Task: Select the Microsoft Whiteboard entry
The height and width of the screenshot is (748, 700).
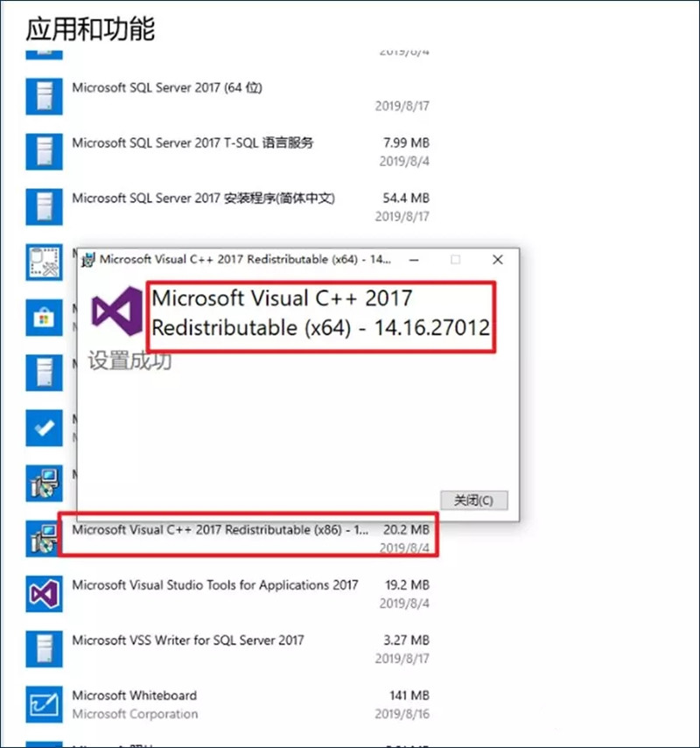Action: [227, 704]
